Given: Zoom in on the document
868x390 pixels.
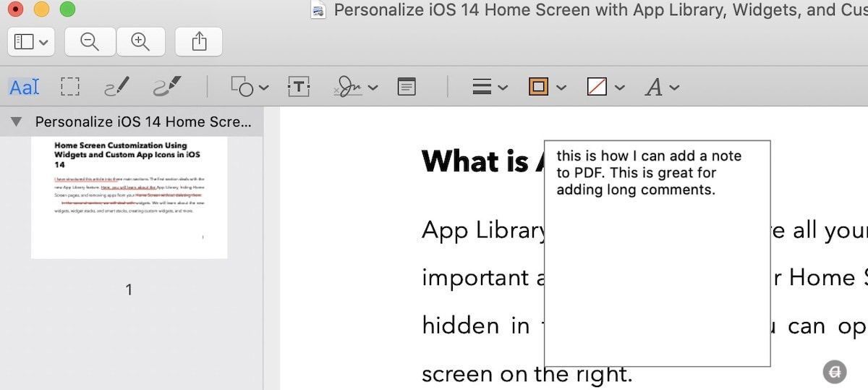Looking at the screenshot, I should click(x=140, y=42).
